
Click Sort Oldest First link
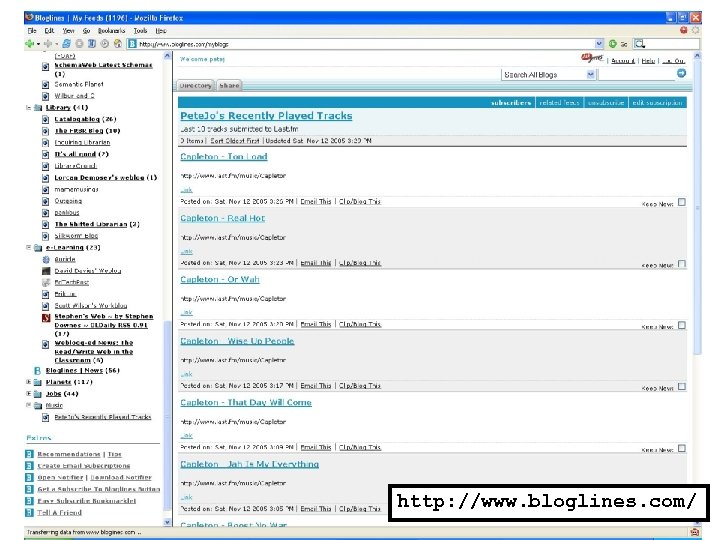pyautogui.click(x=235, y=141)
